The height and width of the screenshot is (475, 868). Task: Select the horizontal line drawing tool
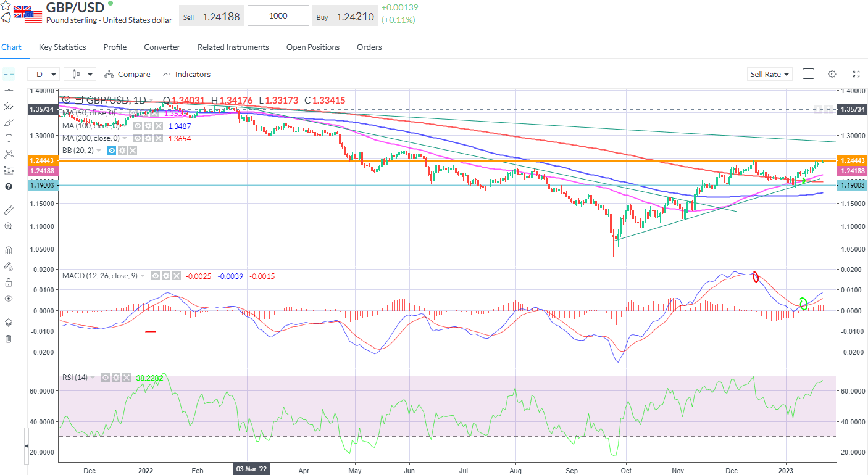click(9, 90)
